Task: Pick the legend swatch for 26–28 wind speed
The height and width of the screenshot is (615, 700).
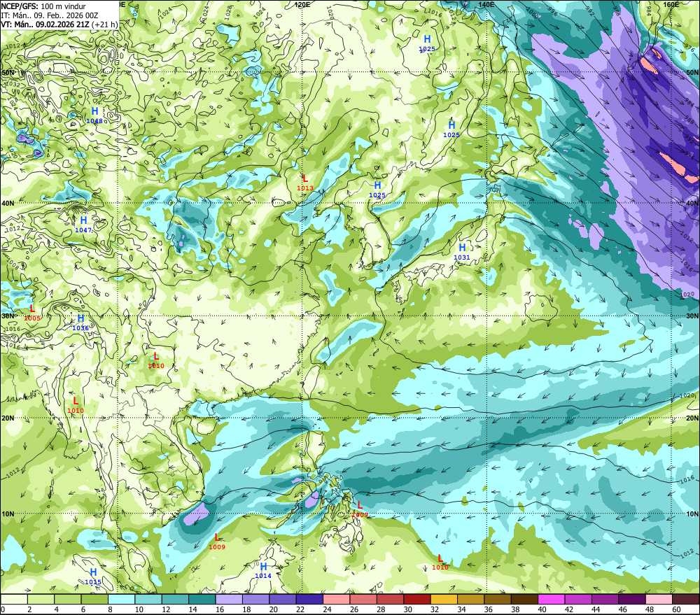Action: 363,599
